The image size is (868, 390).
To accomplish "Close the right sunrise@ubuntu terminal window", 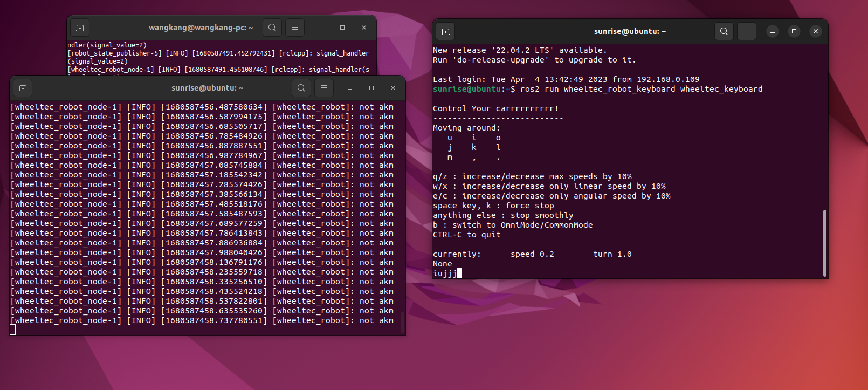I will tap(816, 31).
